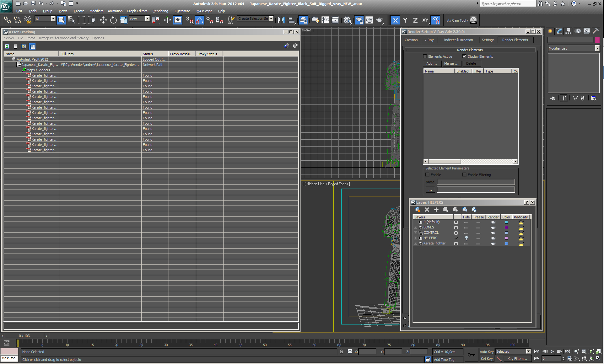Expand the CONTROL layer tree
604x364 pixels.
click(415, 233)
